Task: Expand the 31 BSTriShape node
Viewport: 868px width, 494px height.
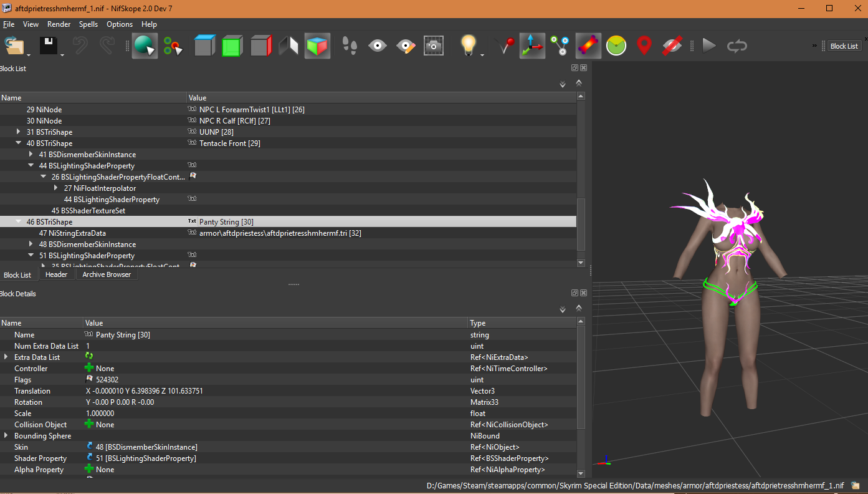Action: pyautogui.click(x=19, y=132)
